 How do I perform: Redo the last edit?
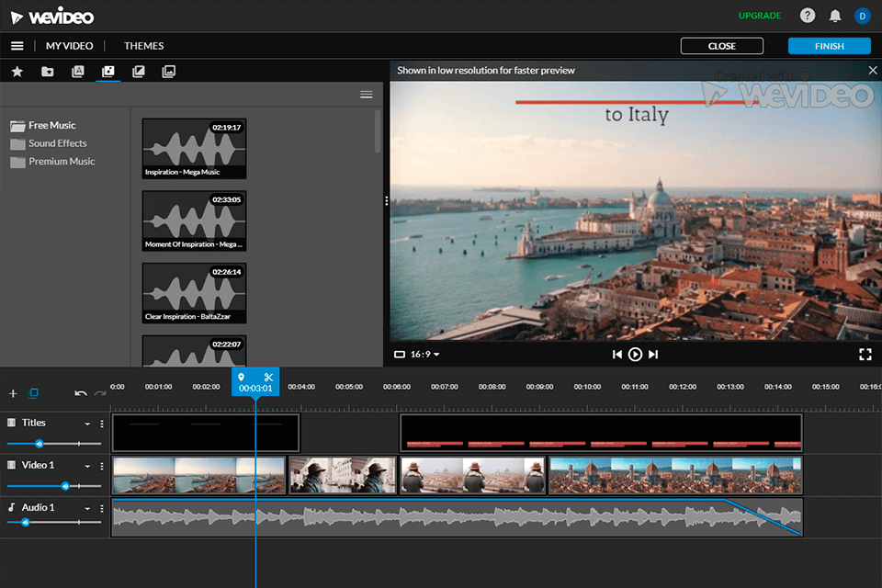100,392
